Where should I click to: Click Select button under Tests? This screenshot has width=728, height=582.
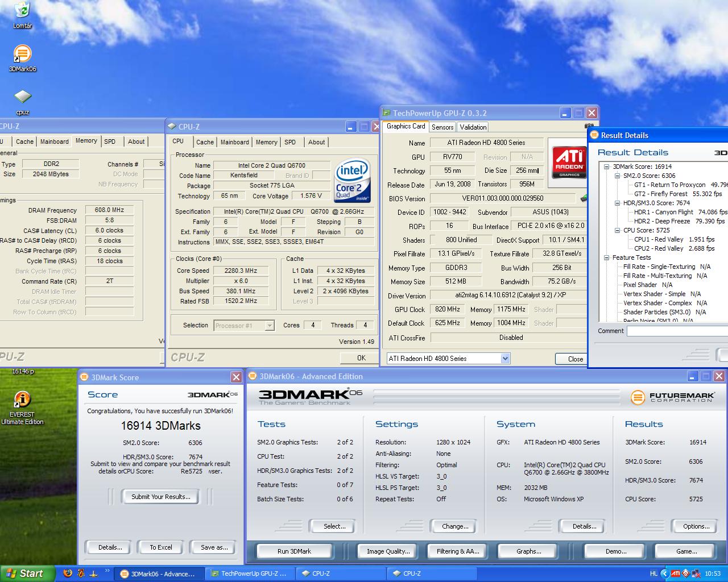click(334, 526)
